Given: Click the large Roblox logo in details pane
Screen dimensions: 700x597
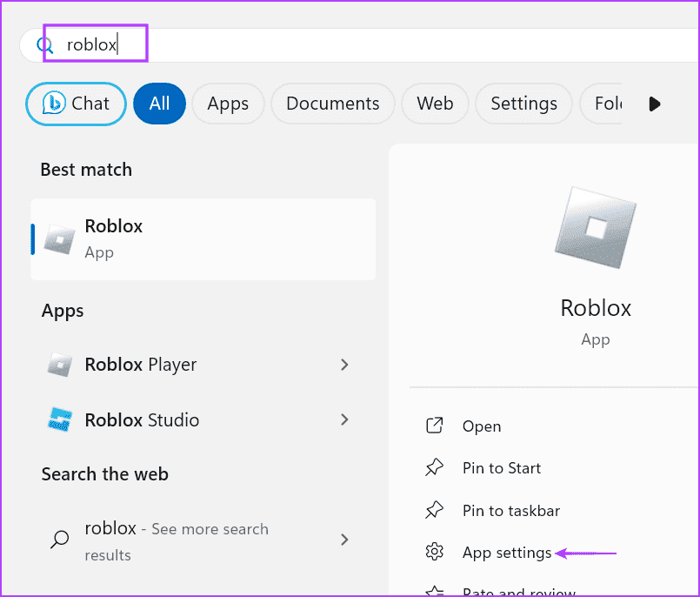Looking at the screenshot, I should [596, 228].
